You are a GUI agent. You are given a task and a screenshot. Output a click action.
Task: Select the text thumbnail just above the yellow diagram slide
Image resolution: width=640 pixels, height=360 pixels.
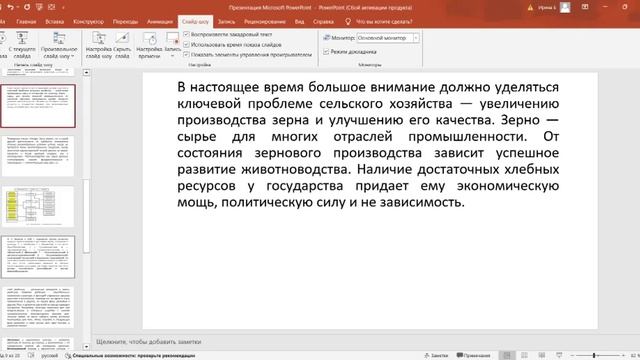point(38,156)
